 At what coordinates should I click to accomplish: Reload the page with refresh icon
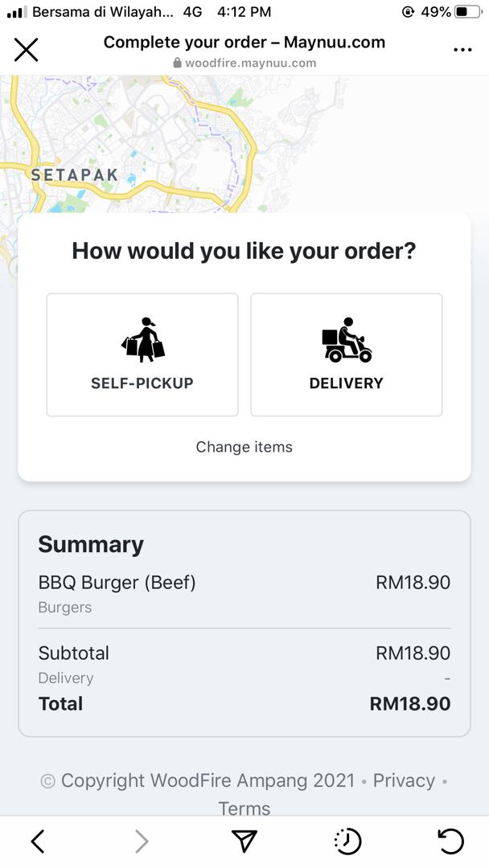(x=450, y=841)
